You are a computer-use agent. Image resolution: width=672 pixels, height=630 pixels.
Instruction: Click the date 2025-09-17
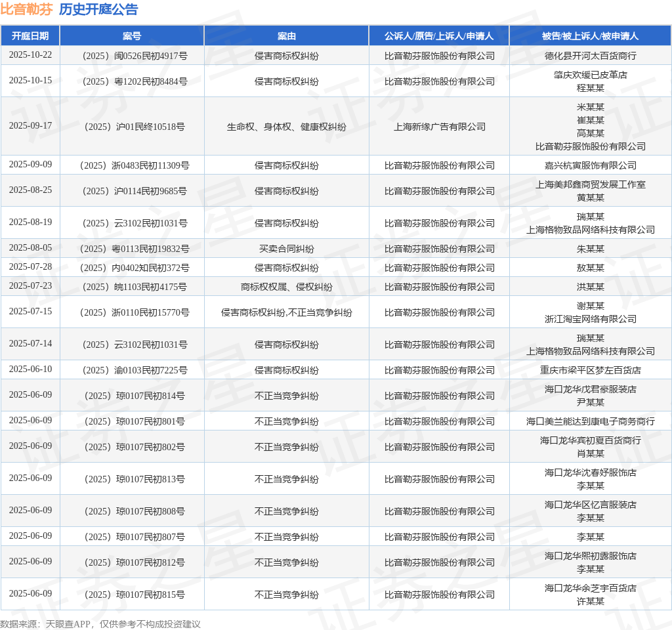pos(30,125)
